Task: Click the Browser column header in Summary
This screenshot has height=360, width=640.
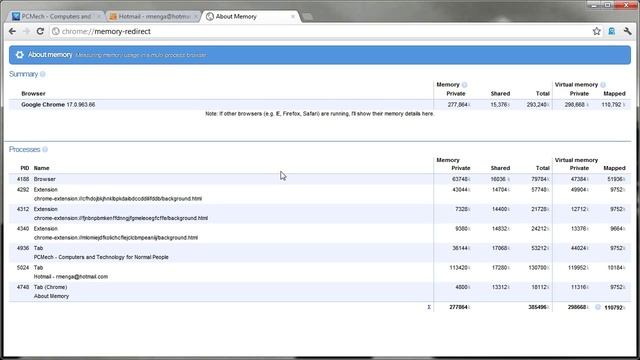Action: pyautogui.click(x=33, y=94)
